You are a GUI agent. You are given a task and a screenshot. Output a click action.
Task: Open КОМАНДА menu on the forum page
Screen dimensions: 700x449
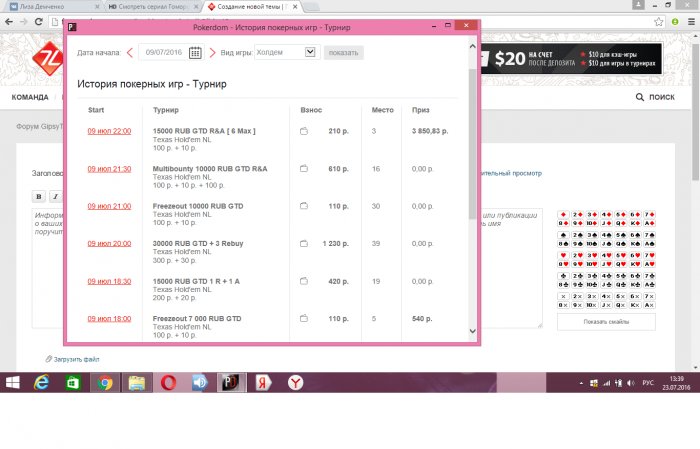click(30, 97)
